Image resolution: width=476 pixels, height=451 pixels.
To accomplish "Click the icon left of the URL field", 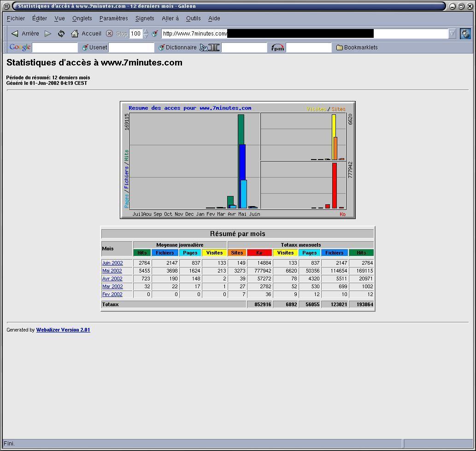I will [155, 33].
